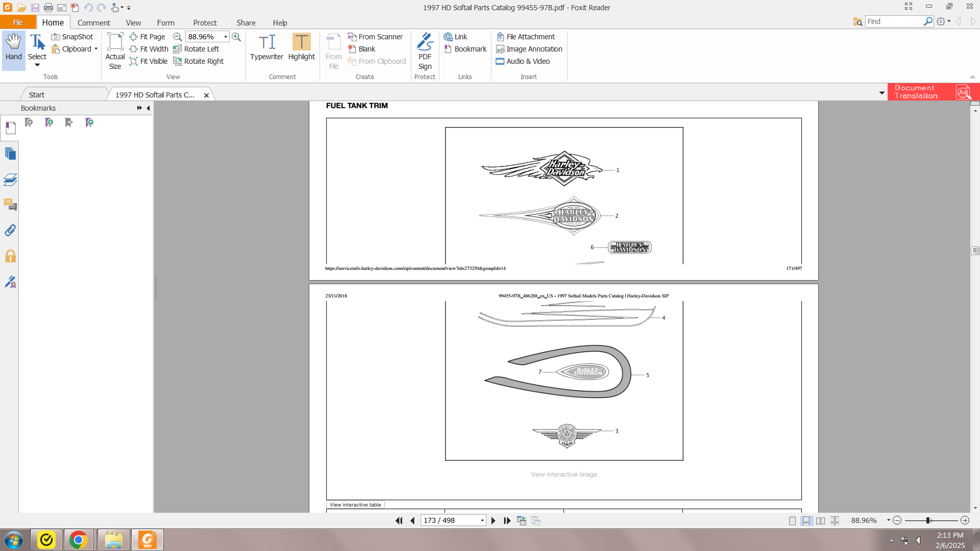This screenshot has width=980, height=551.
Task: Open the Layers panel icon
Action: click(10, 180)
